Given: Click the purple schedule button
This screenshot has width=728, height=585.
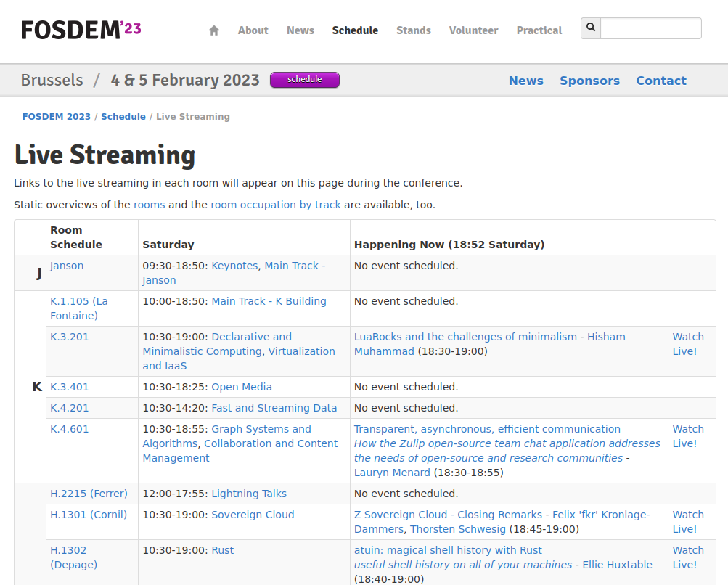Looking at the screenshot, I should tap(305, 80).
